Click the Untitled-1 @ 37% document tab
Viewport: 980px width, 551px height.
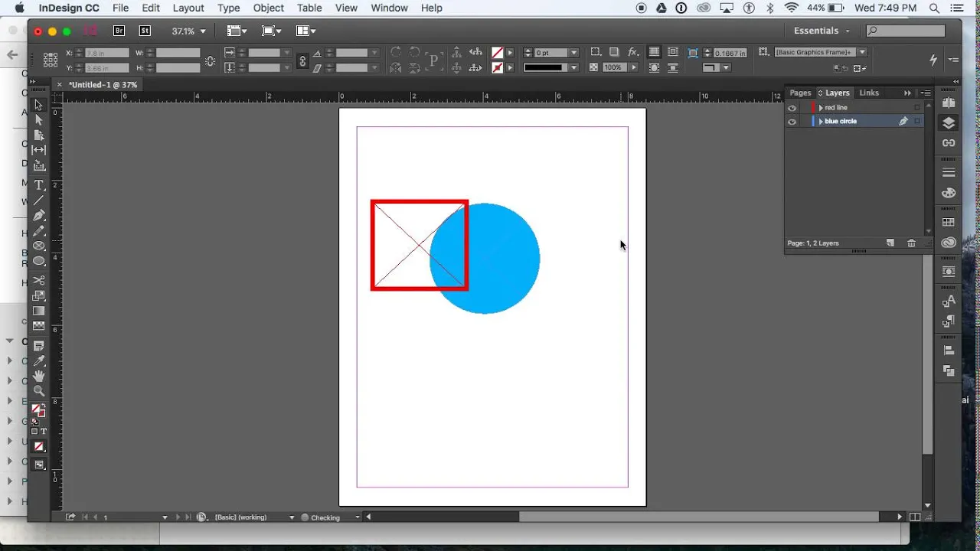pyautogui.click(x=103, y=85)
